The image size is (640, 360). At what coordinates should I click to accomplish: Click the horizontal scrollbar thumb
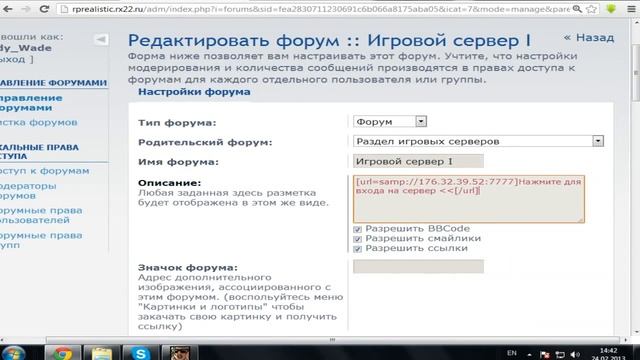[x=333, y=340]
